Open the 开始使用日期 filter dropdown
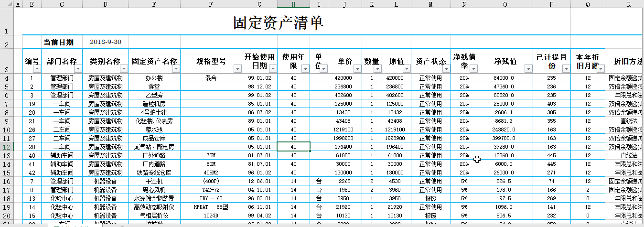The height and width of the screenshot is (227, 644). point(273,69)
